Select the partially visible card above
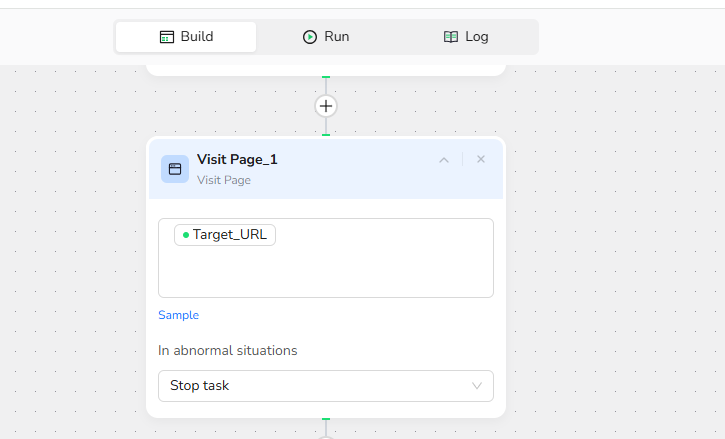725x439 pixels. 326,69
